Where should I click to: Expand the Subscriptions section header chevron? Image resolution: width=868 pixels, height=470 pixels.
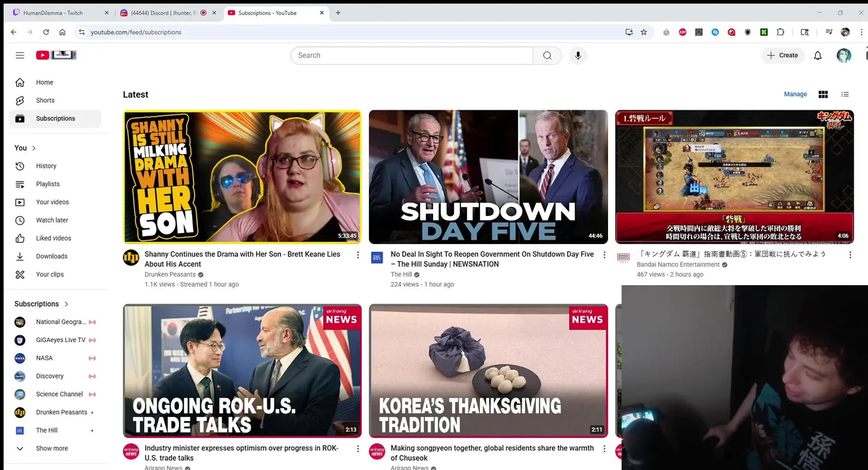(x=67, y=304)
